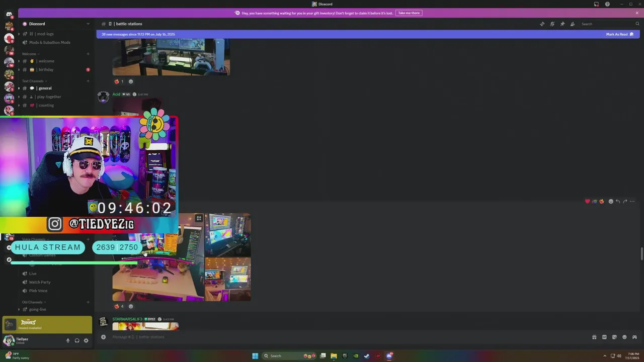Deafen with the headphones icon
The image size is (644, 362).
pos(77,340)
